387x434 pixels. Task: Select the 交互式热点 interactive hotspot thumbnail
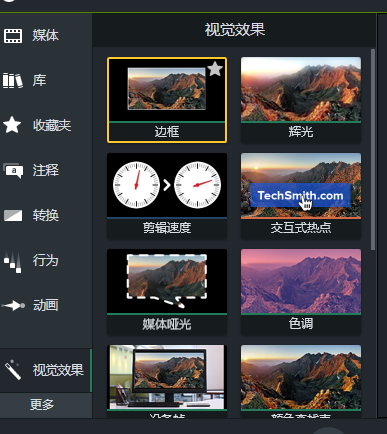tap(301, 185)
